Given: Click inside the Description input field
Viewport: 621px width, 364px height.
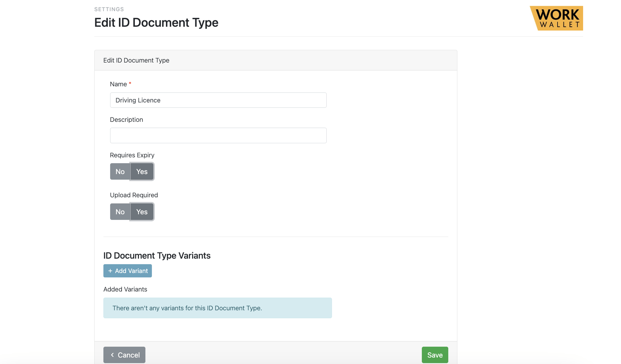Looking at the screenshot, I should (218, 135).
